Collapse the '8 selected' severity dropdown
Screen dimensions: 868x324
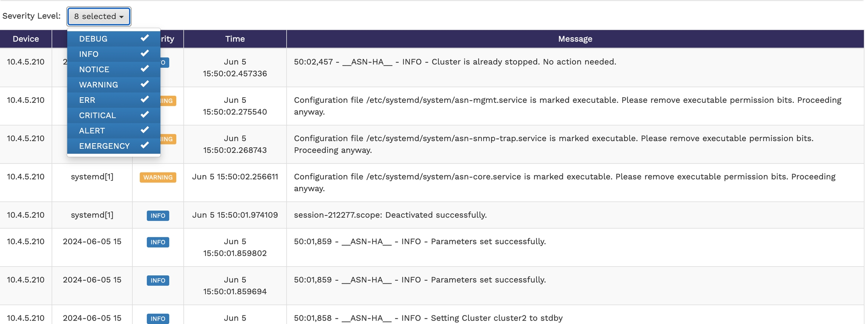point(99,17)
